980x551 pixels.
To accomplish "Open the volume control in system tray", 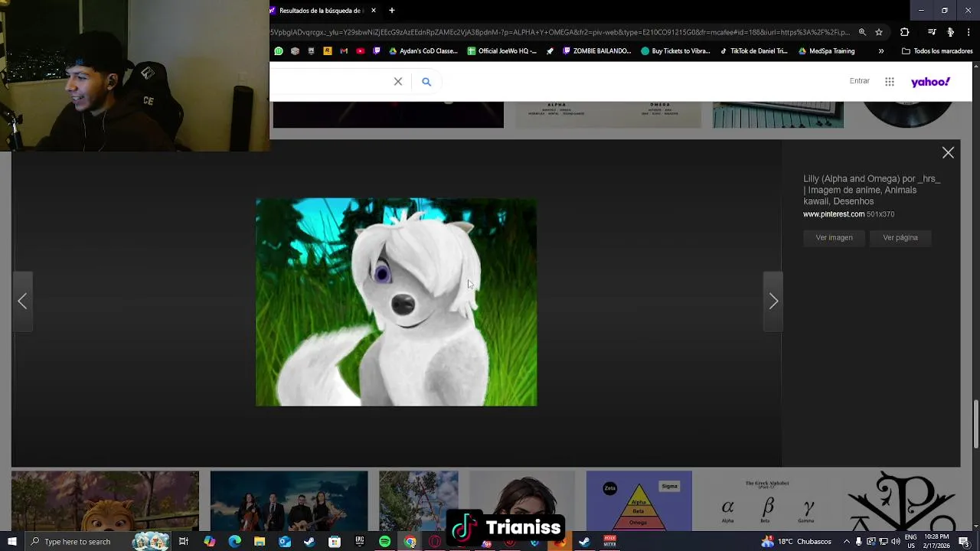I will coord(896,542).
